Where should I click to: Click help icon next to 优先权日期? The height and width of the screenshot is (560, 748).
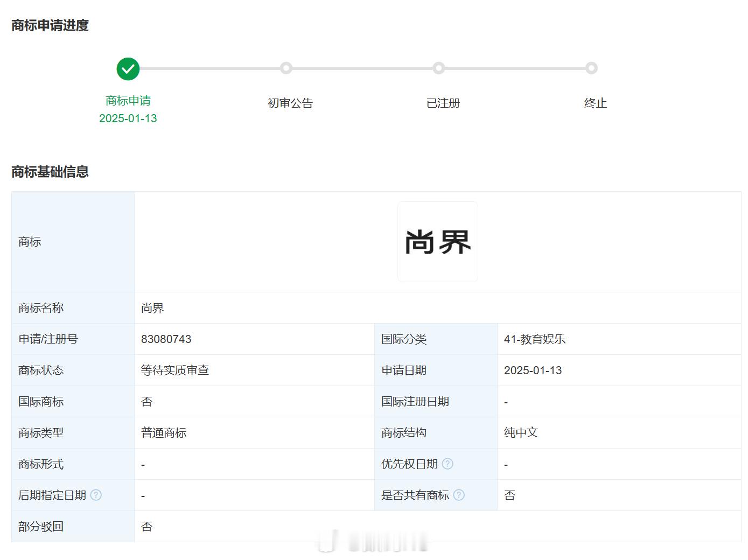pos(448,464)
